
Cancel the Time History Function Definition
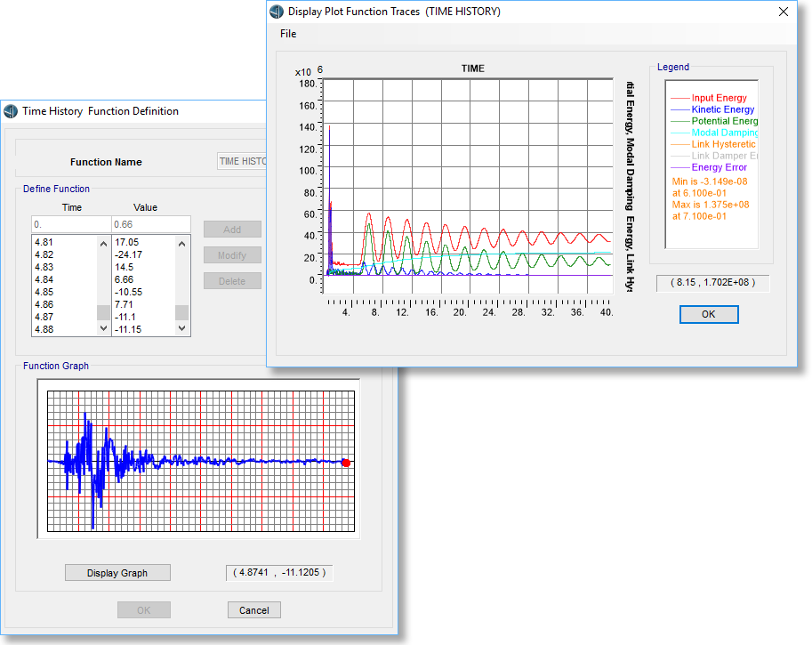253,610
